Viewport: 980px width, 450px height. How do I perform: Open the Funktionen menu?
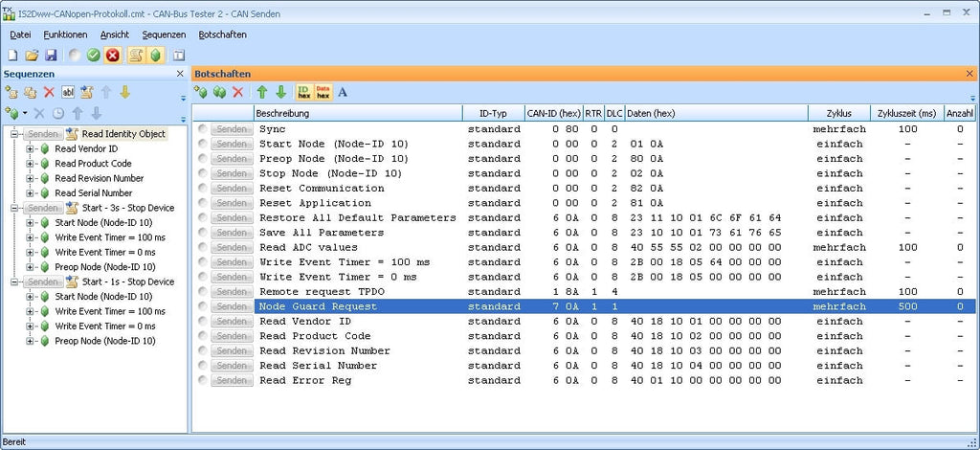point(66,35)
